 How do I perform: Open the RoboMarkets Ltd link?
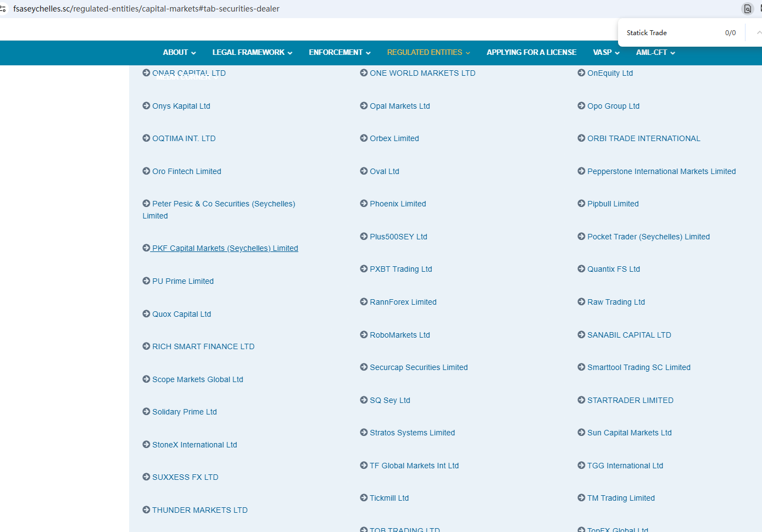(x=400, y=335)
